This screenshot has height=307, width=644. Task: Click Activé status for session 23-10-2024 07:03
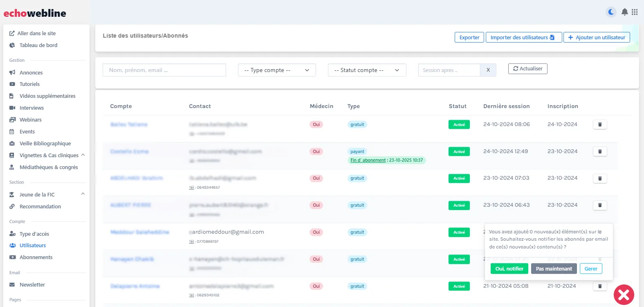point(459,178)
